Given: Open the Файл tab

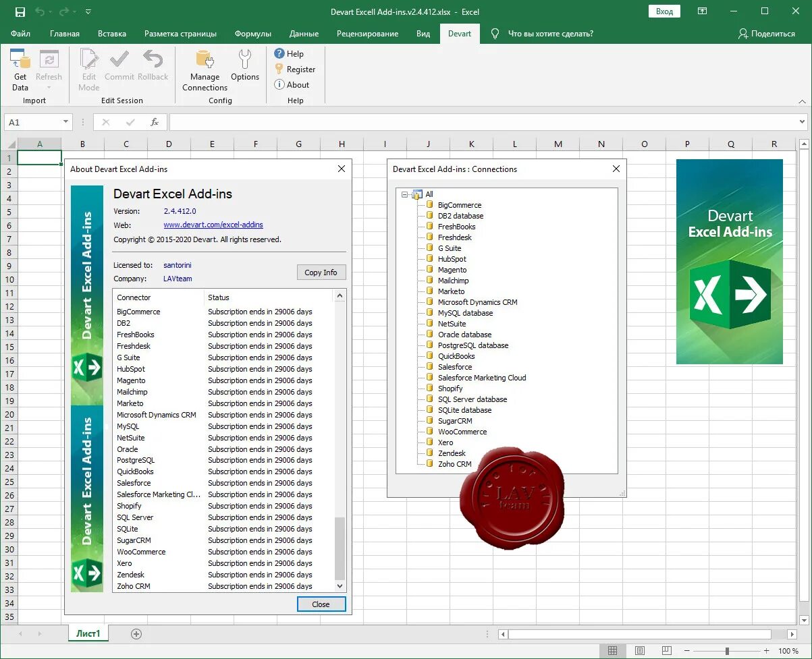Looking at the screenshot, I should 20,34.
